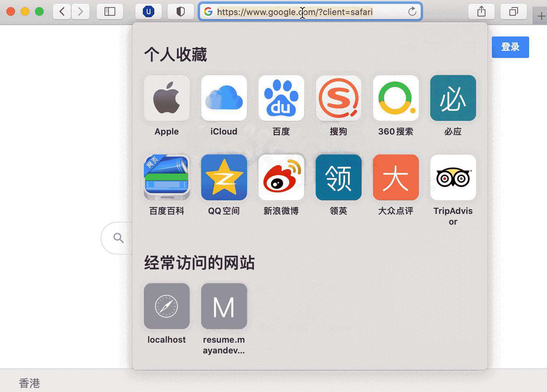Open the TripAdvisor favorite
Screen dimensions: 547x392
click(x=453, y=177)
